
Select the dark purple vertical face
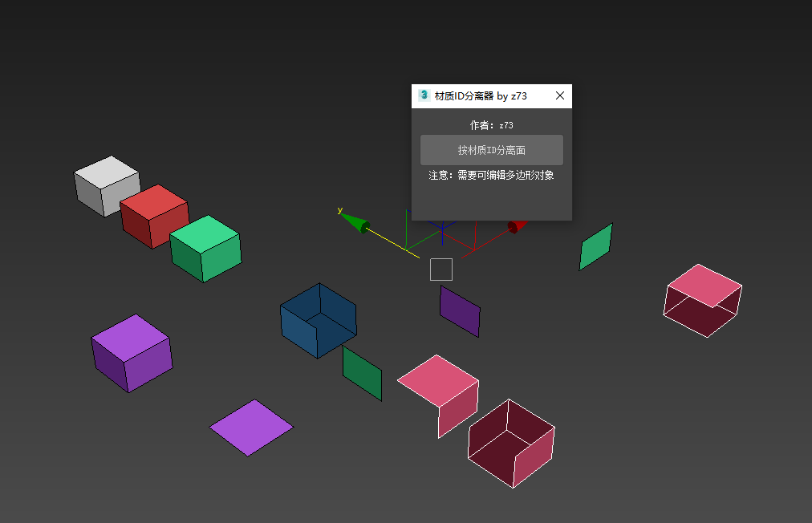pos(460,311)
